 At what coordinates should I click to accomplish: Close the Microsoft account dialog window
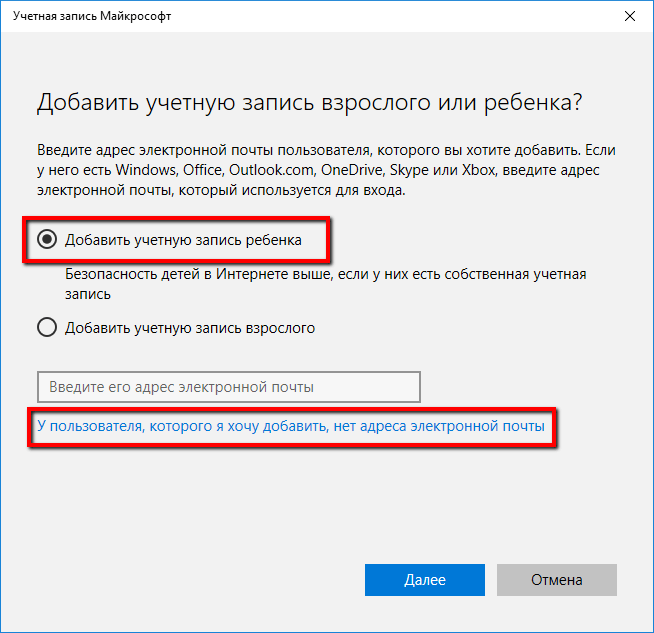coord(629,16)
